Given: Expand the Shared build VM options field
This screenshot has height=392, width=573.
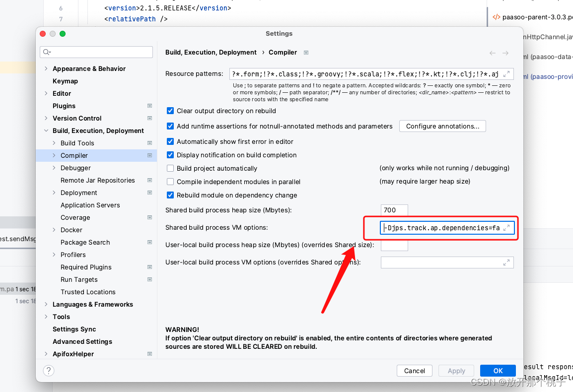Looking at the screenshot, I should [506, 228].
